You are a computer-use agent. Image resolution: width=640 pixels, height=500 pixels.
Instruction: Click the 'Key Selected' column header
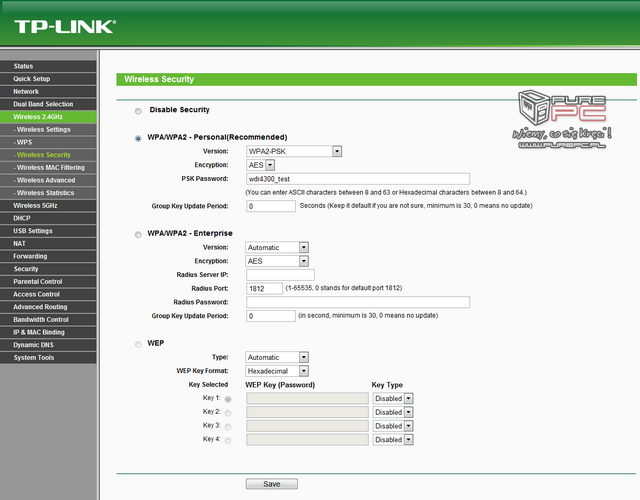click(208, 384)
